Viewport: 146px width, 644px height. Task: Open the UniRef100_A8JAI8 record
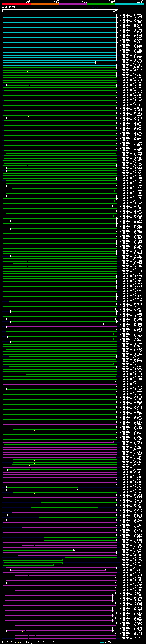click(x=131, y=67)
